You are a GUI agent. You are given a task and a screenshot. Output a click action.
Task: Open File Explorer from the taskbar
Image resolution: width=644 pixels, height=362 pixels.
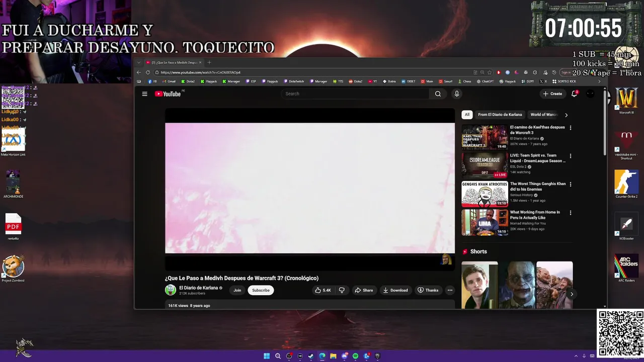[333, 356]
